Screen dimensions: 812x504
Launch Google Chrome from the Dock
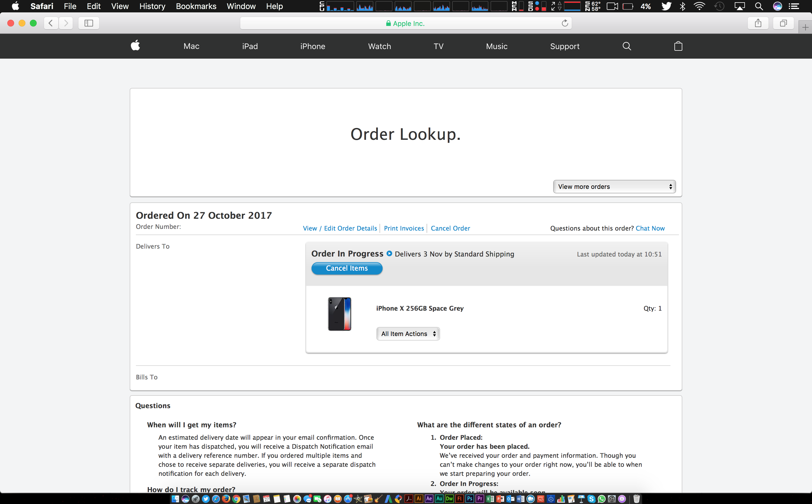click(236, 499)
